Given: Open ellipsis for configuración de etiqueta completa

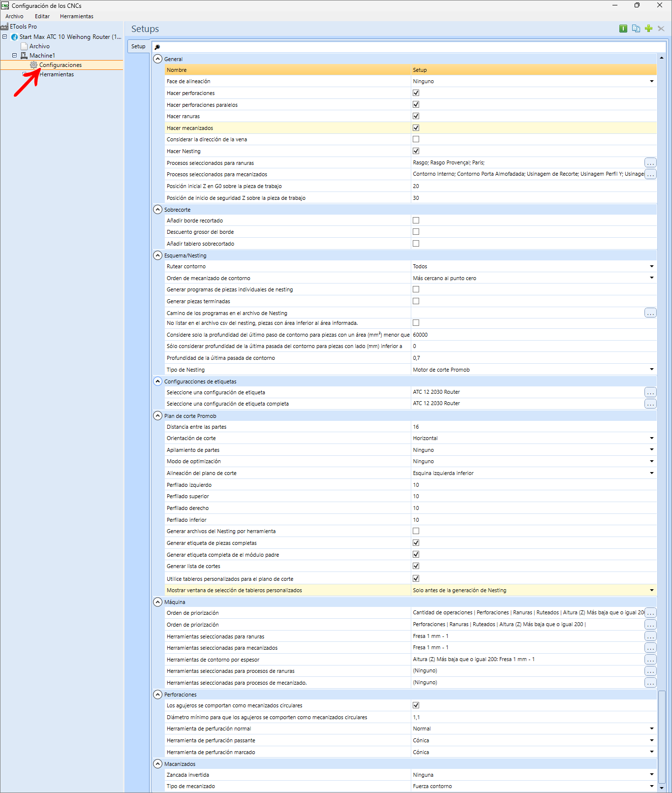Looking at the screenshot, I should click(650, 404).
